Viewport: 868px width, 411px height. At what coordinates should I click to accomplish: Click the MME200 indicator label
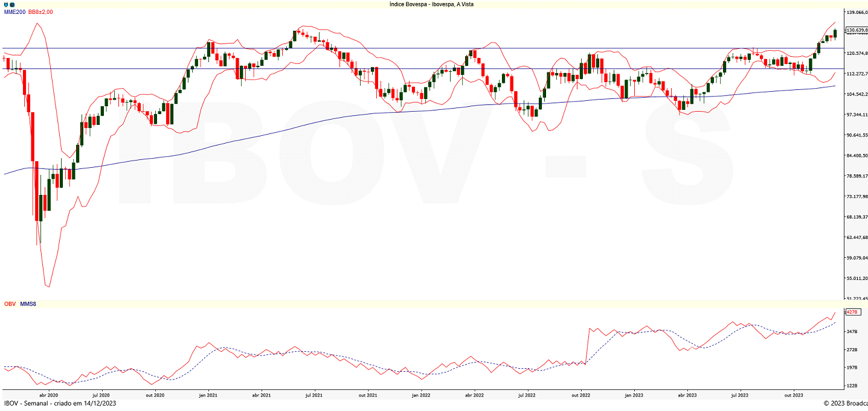tap(14, 12)
